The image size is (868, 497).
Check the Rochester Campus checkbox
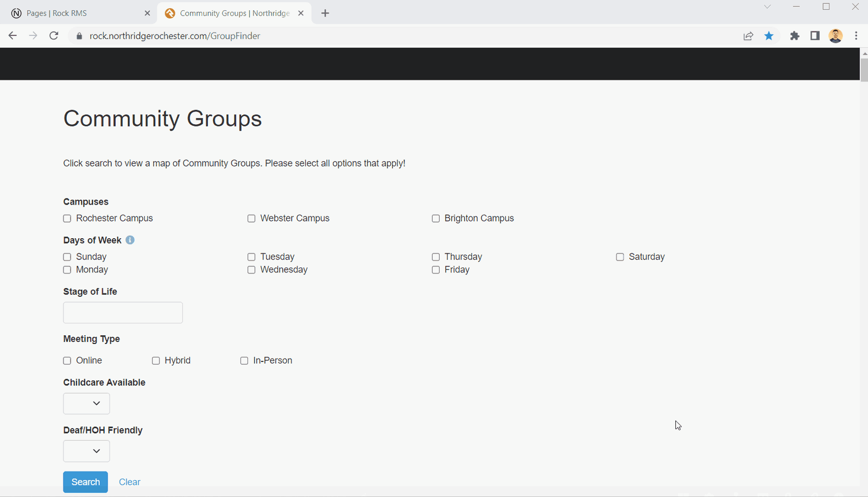click(67, 219)
